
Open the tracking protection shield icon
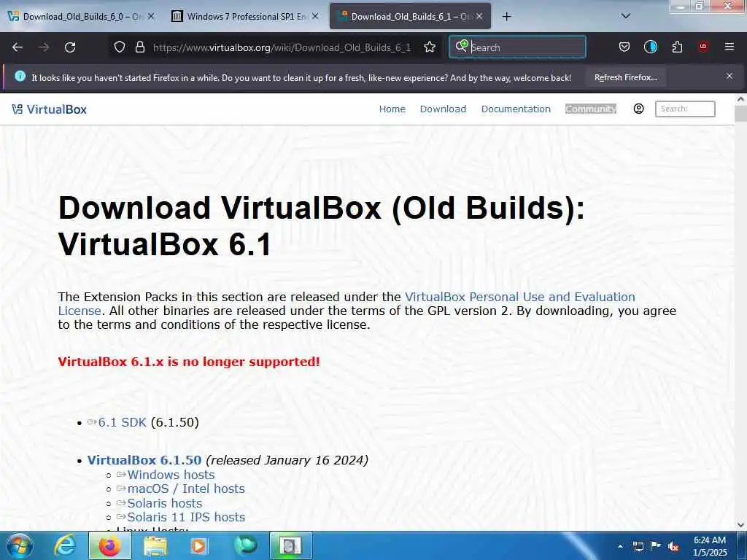tap(120, 47)
